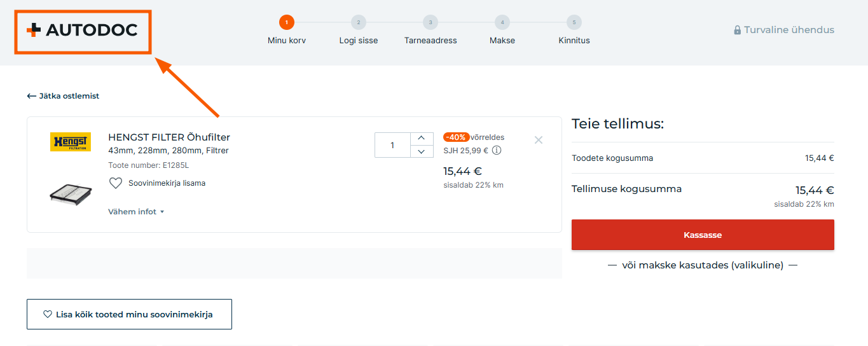Viewport: 868px width, 346px height.
Task: Go to step 2 Logi sisse
Action: [359, 23]
